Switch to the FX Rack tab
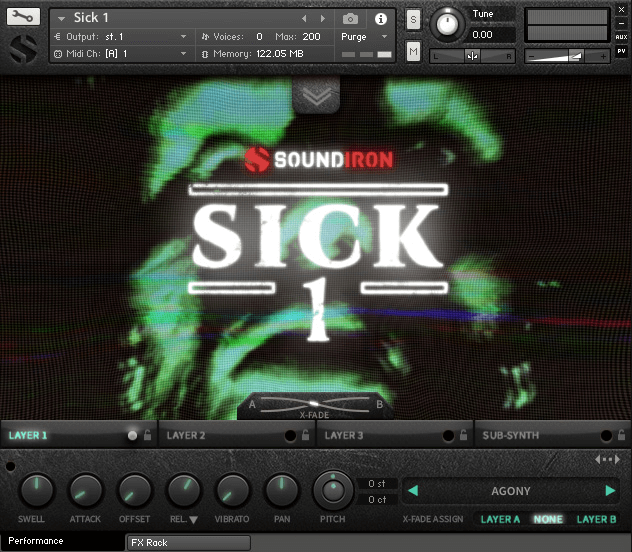The image size is (632, 552). point(150,542)
